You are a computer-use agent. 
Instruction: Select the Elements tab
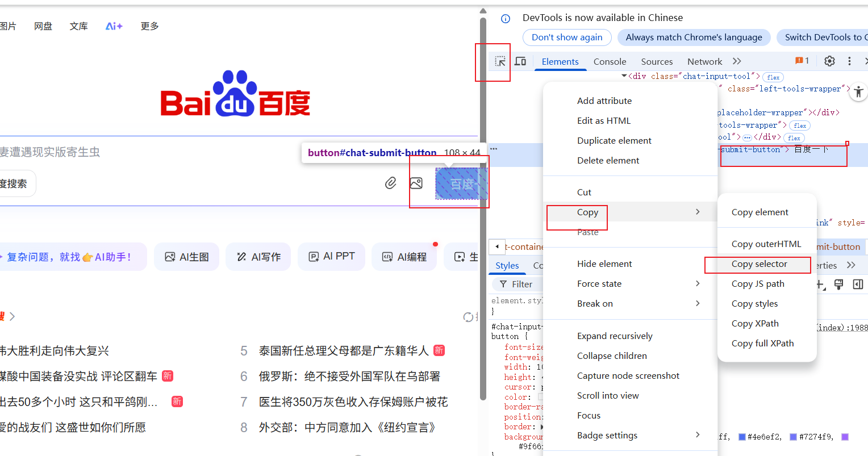pos(560,61)
